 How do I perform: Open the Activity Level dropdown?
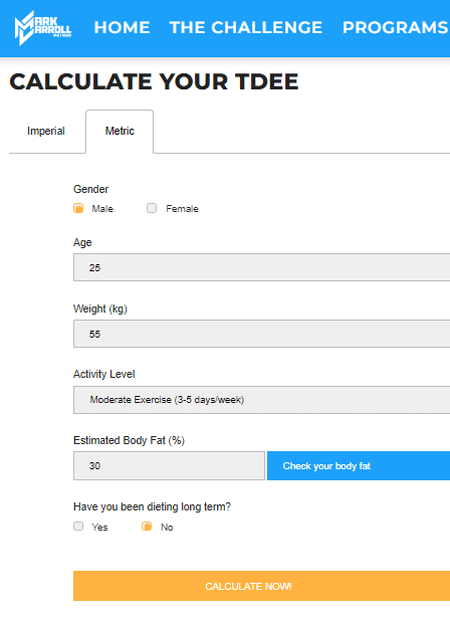pyautogui.click(x=262, y=400)
